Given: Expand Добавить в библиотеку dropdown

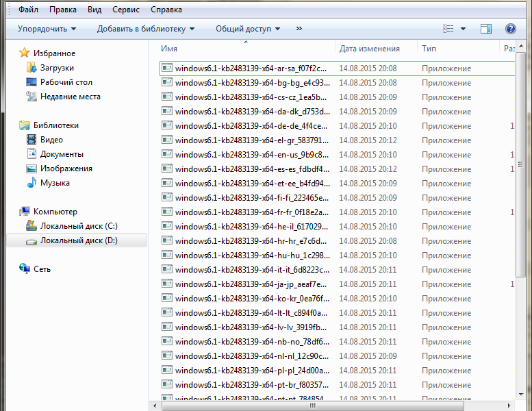Looking at the screenshot, I should click(146, 29).
